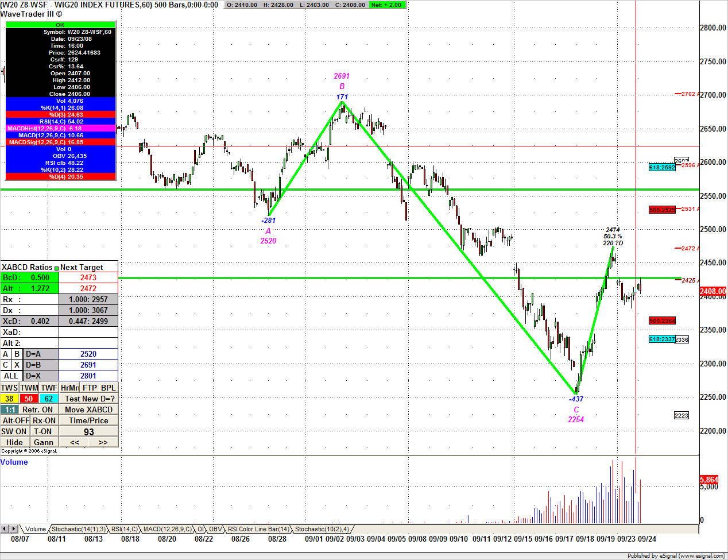The image size is (728, 560).
Task: Select the OBV tab
Action: [215, 529]
